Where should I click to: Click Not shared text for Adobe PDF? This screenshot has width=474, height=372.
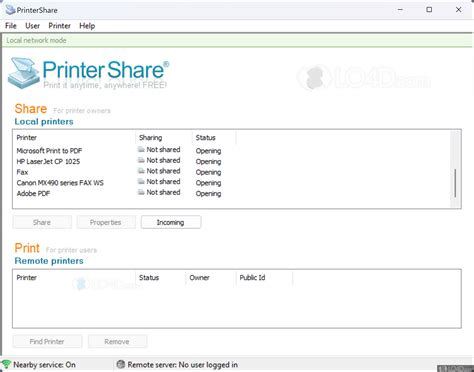(163, 192)
